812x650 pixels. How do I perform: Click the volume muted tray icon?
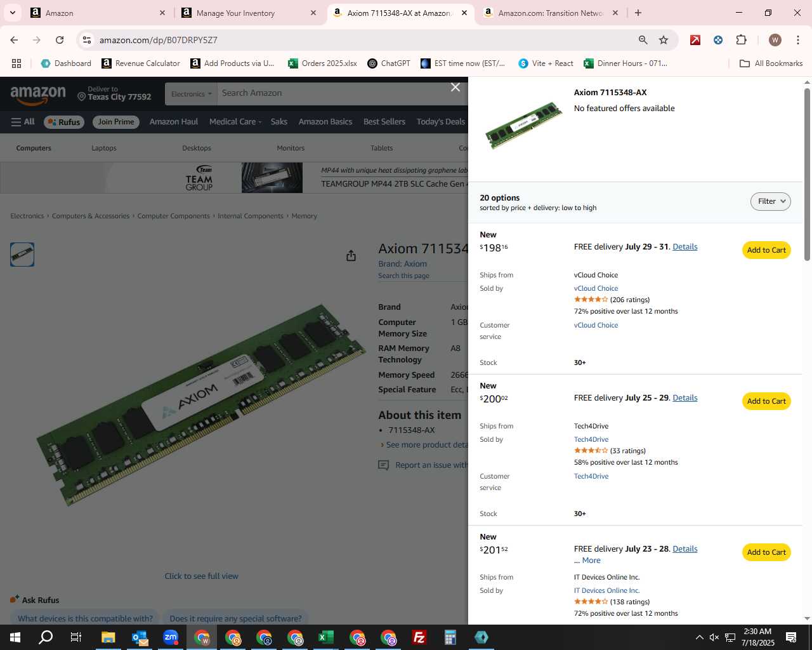coord(714,637)
